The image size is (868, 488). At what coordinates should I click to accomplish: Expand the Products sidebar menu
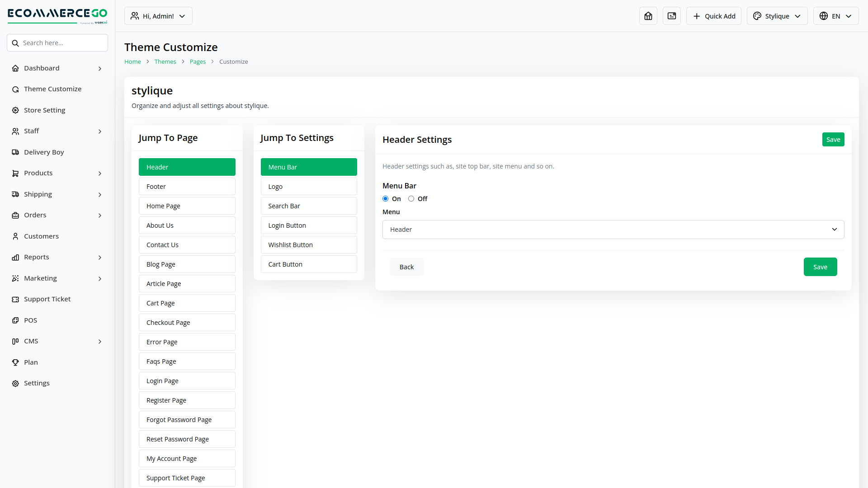(57, 173)
